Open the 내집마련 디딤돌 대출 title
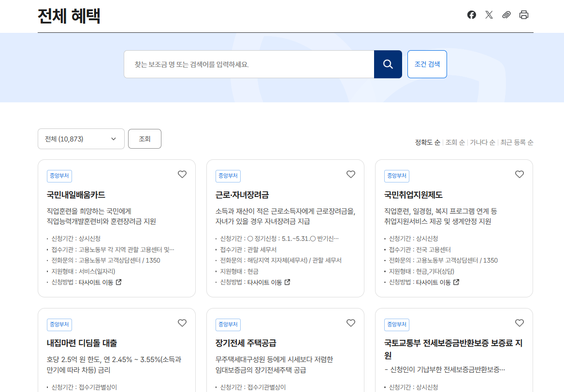Screen dimensions: 564x392 pyautogui.click(x=82, y=343)
